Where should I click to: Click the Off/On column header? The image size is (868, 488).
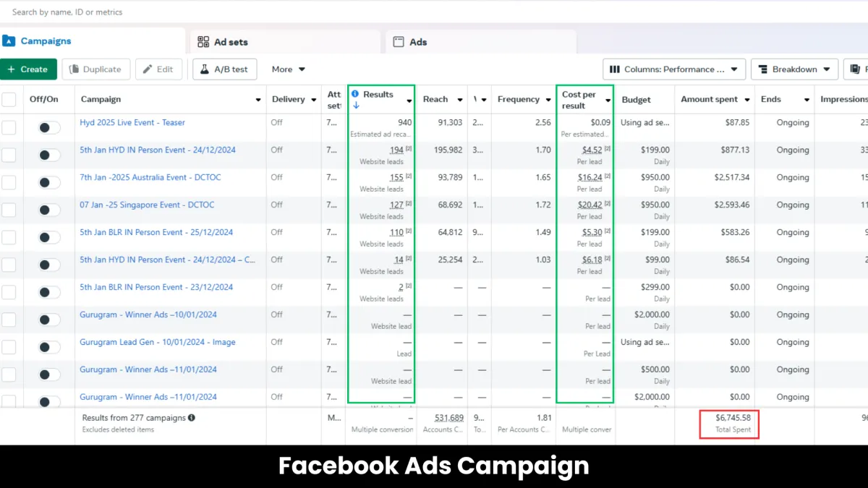[44, 100]
